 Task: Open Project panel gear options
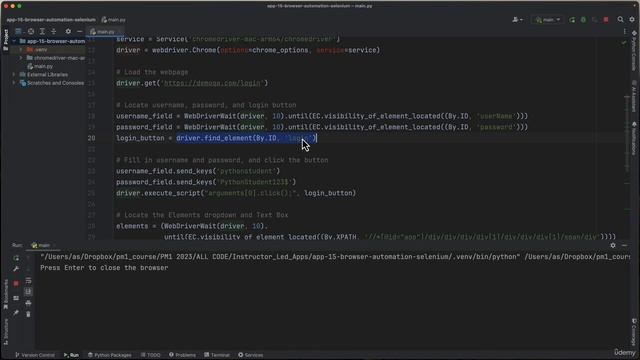[68, 31]
